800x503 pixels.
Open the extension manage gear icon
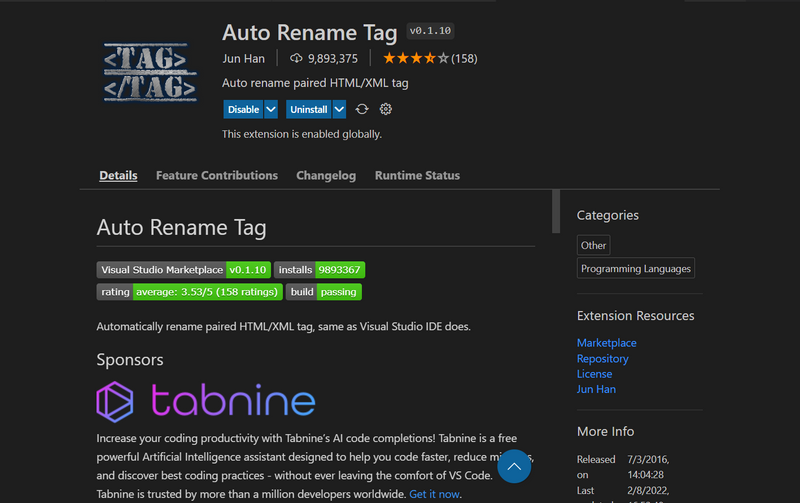[386, 109]
